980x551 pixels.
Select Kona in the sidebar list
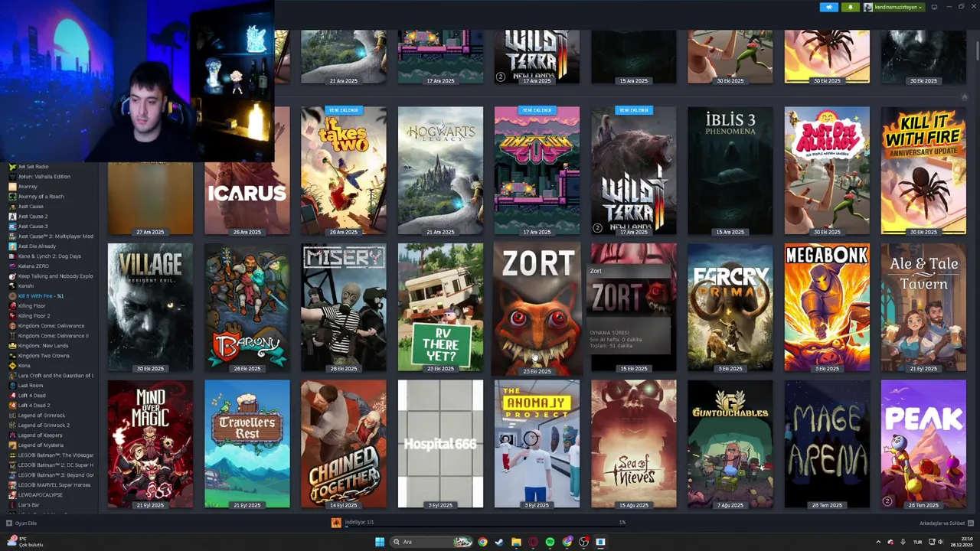[x=24, y=366]
